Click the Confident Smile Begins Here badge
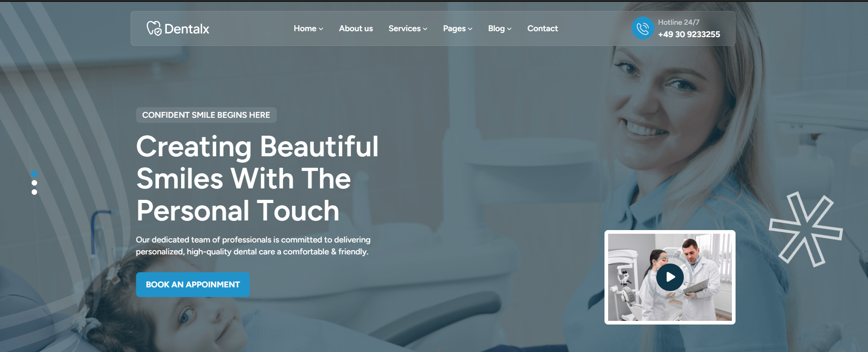 (206, 115)
